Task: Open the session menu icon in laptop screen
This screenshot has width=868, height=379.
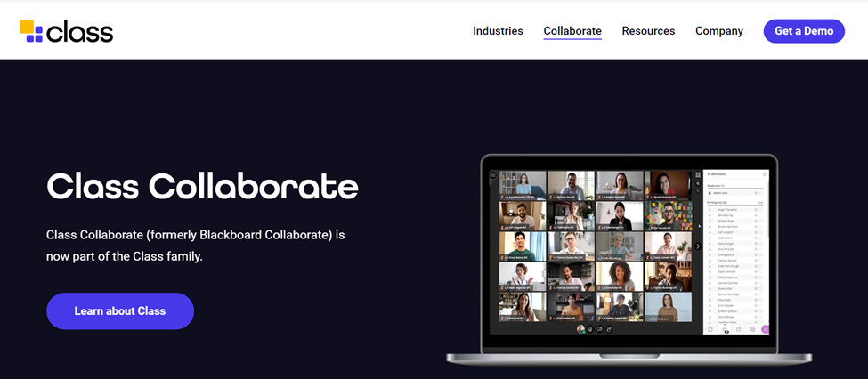Action: 492,175
